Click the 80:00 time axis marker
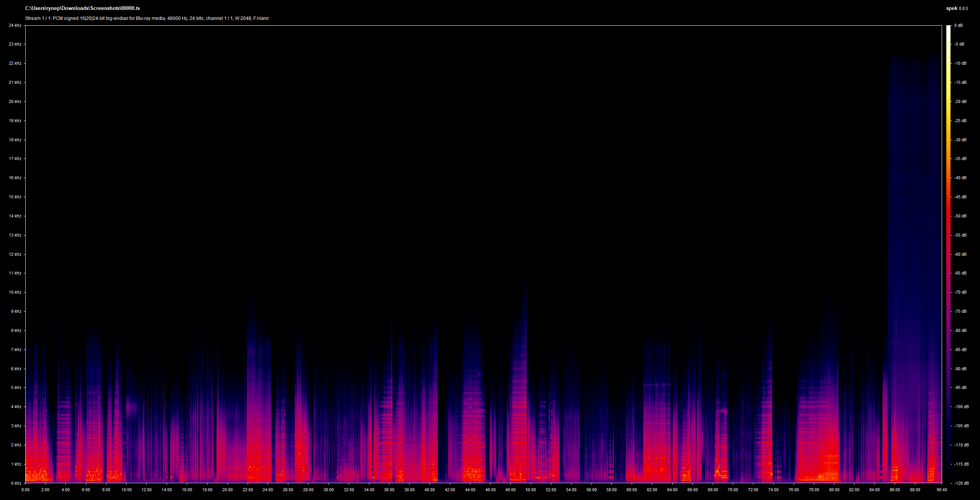Screen dimensions: 980x500 click(834, 490)
